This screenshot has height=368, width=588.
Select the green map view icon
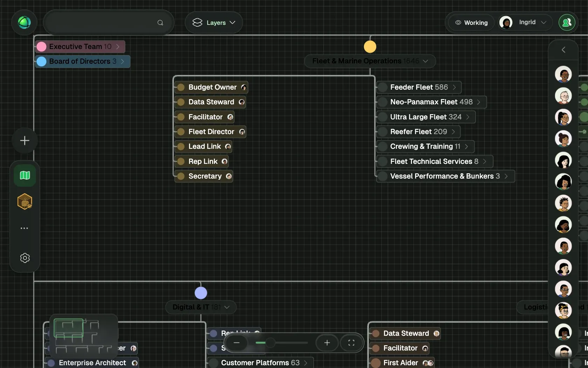point(25,175)
